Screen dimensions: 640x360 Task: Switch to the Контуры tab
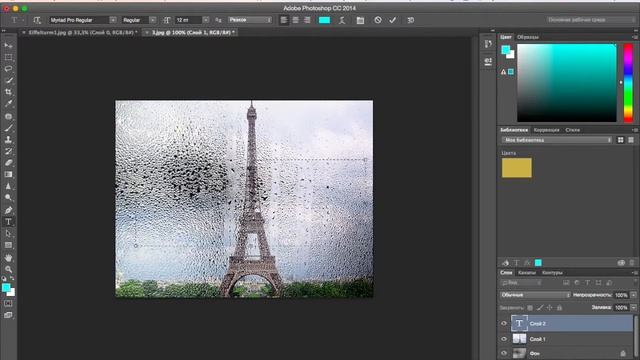(x=552, y=273)
